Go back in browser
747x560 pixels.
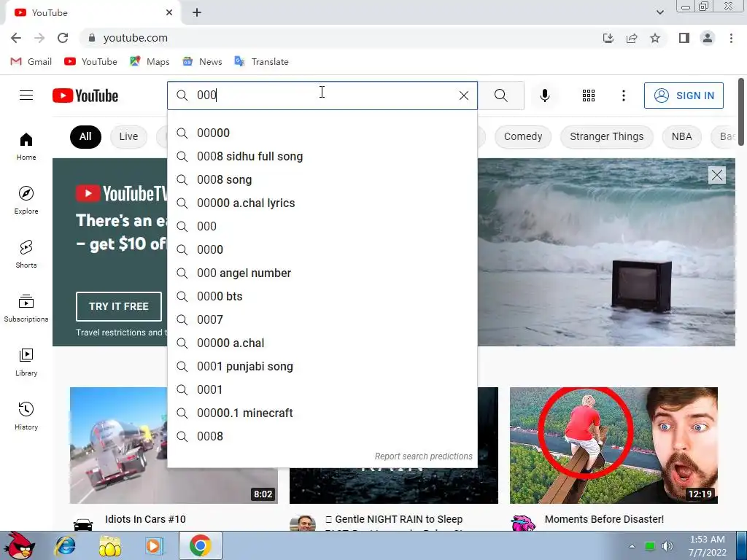pos(16,38)
